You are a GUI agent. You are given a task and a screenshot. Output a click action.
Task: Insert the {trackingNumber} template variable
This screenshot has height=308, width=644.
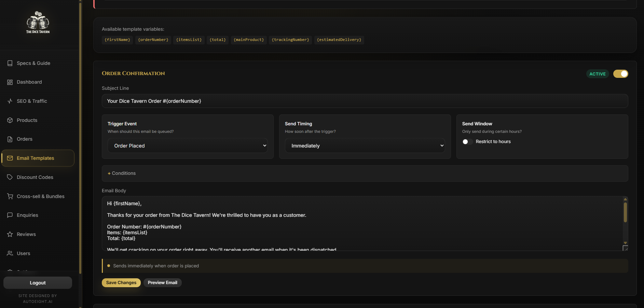(290, 40)
